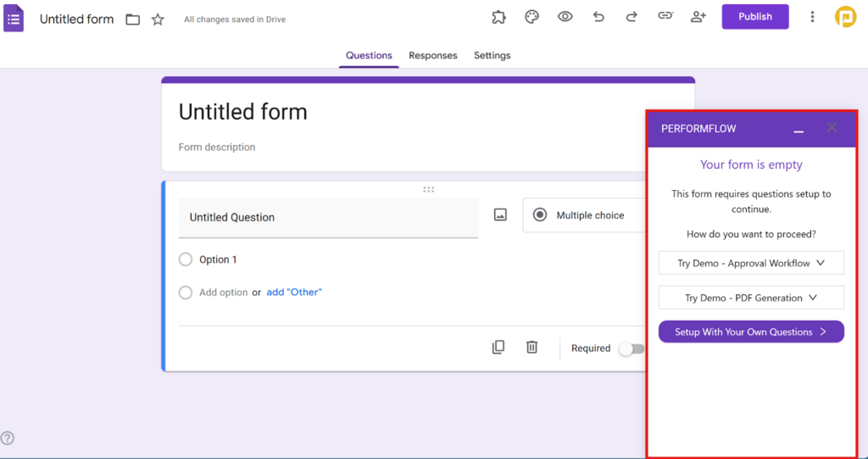Open the Multiple choice question type dropdown
Viewport: 868px width, 459px height.
coord(585,216)
